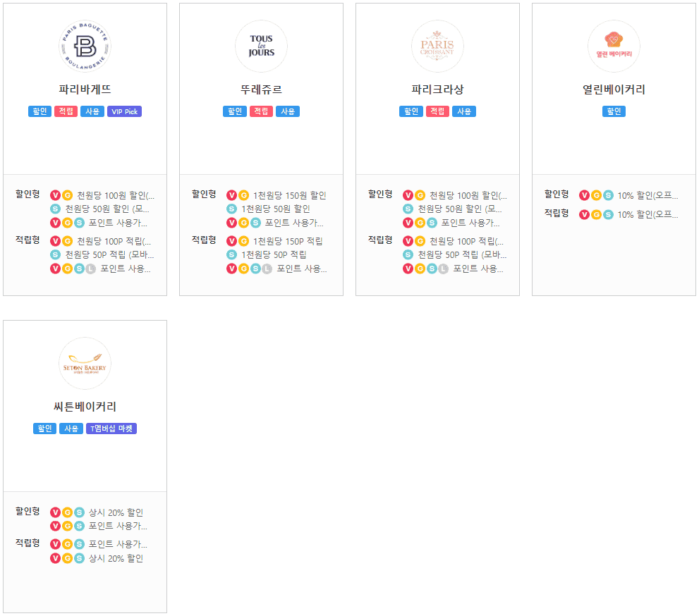Viewport: 699px width, 616px height.
Task: Click G badge beside 파리크라상 천원당 100원 할인
Action: (x=420, y=195)
